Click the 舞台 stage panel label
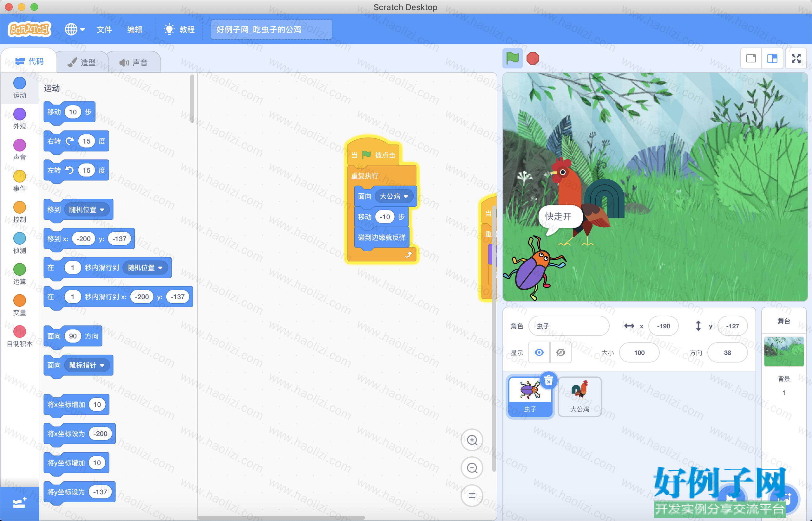The width and height of the screenshot is (812, 521). pos(784,321)
